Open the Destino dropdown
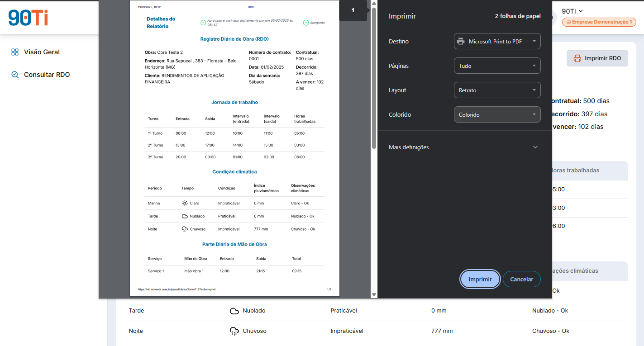This screenshot has width=644, height=346. pos(497,41)
